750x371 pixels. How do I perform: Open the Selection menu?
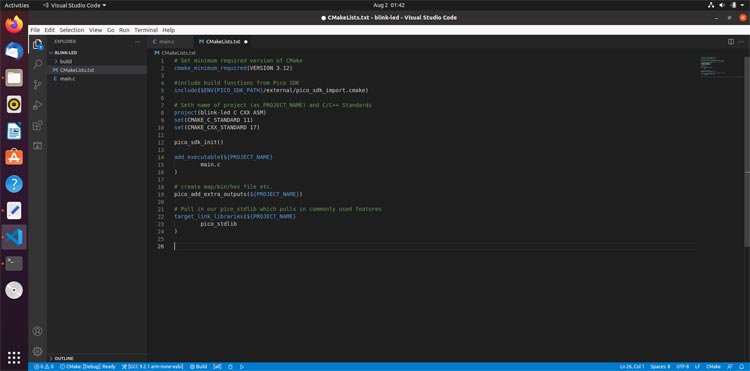pyautogui.click(x=72, y=30)
